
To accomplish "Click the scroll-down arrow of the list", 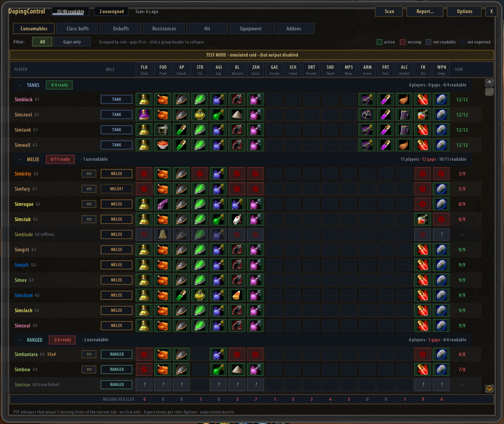I will 489,389.
